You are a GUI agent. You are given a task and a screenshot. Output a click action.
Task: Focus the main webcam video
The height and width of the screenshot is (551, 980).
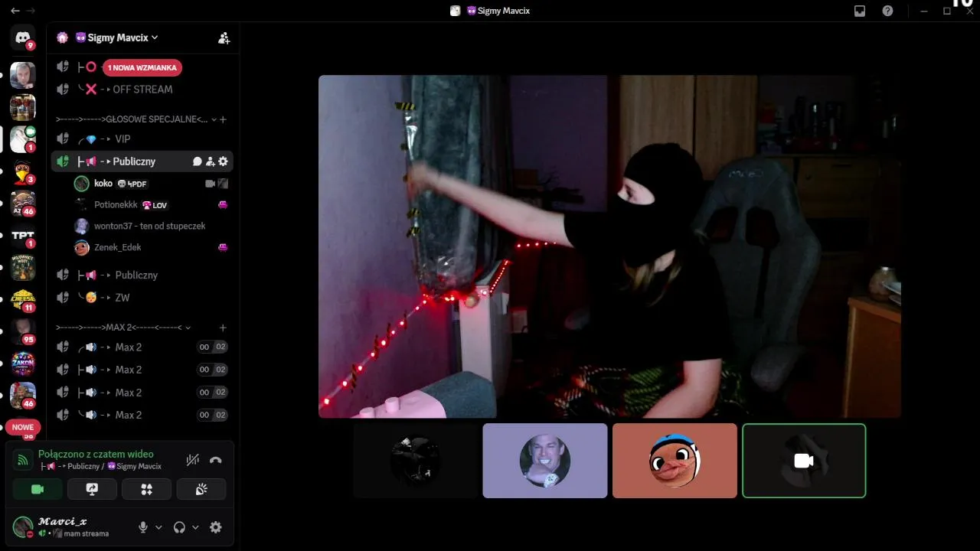(x=609, y=246)
